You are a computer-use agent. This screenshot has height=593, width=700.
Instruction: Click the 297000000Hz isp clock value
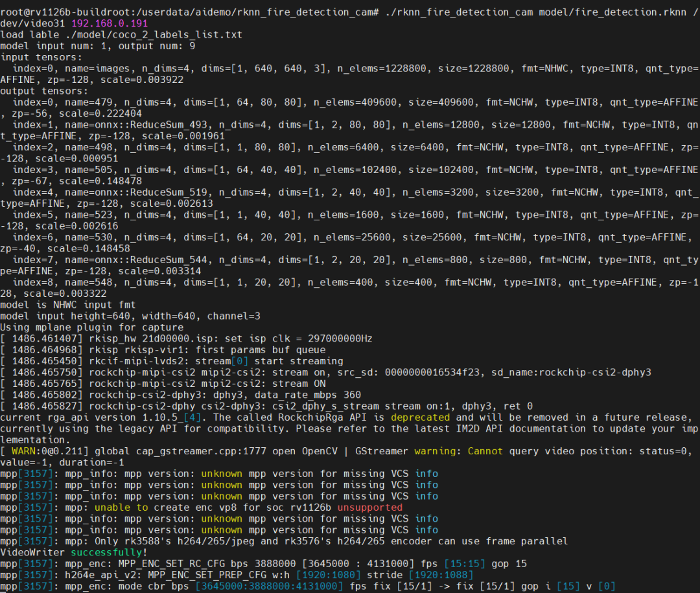340,338
